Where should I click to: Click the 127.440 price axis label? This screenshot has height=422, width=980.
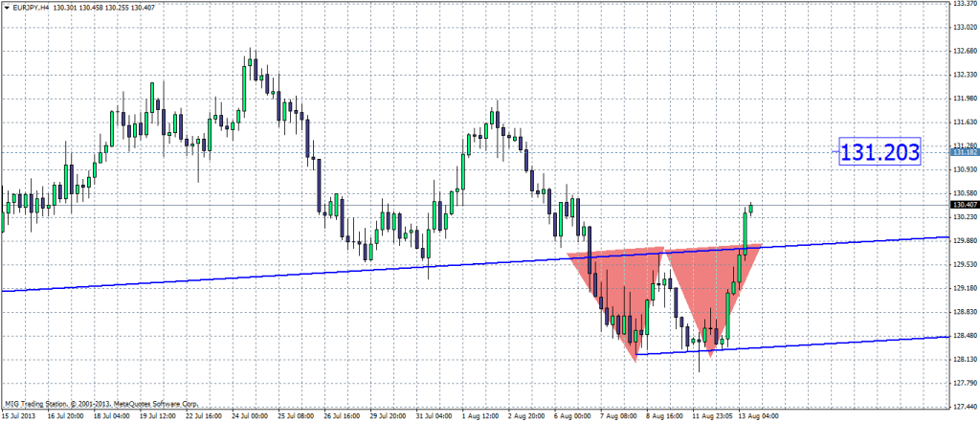(x=963, y=407)
